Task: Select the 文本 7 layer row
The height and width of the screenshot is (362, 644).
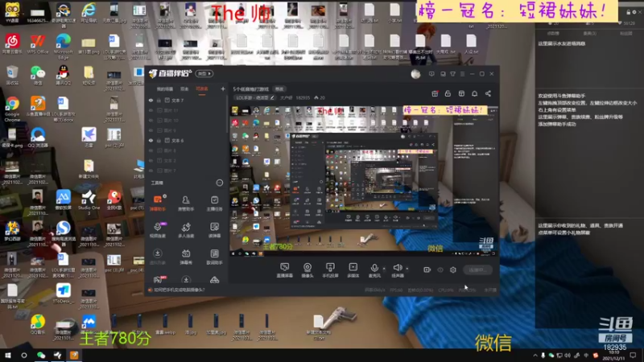Action: point(186,100)
